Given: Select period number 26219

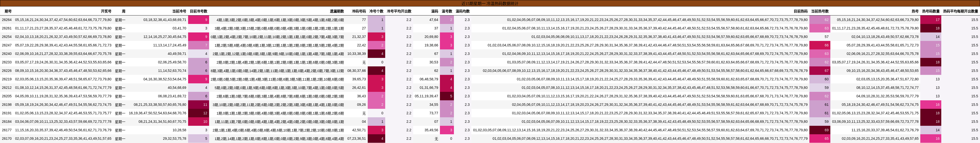Looking at the screenshot, I should point(6,79).
